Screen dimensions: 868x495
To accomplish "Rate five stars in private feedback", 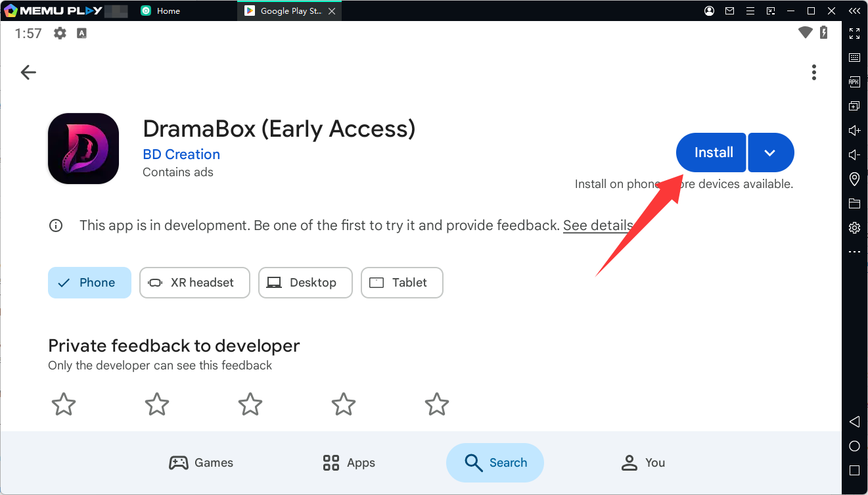I will (x=437, y=404).
